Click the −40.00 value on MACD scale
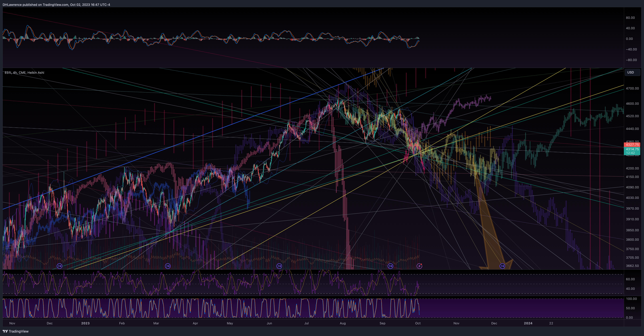 (631, 50)
